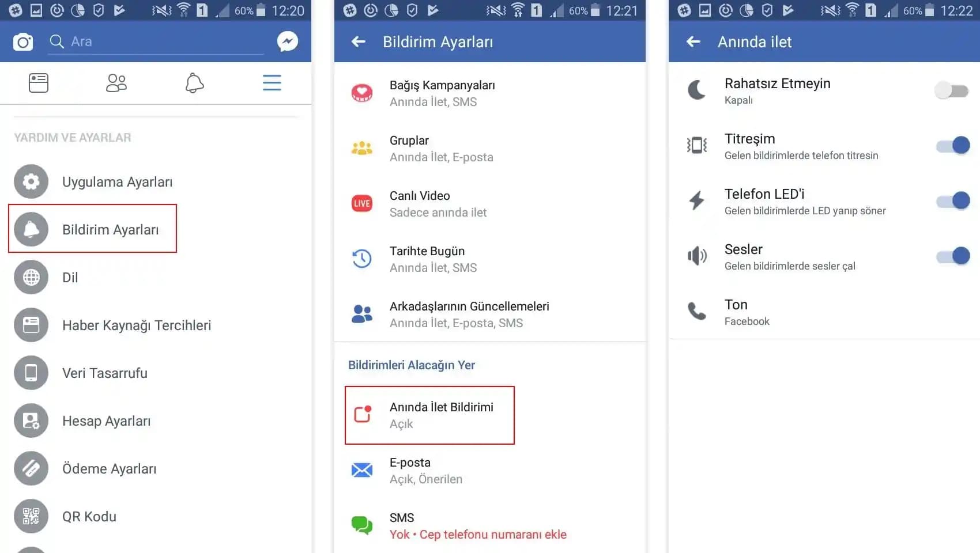Tap the Ara search field

[x=156, y=41]
